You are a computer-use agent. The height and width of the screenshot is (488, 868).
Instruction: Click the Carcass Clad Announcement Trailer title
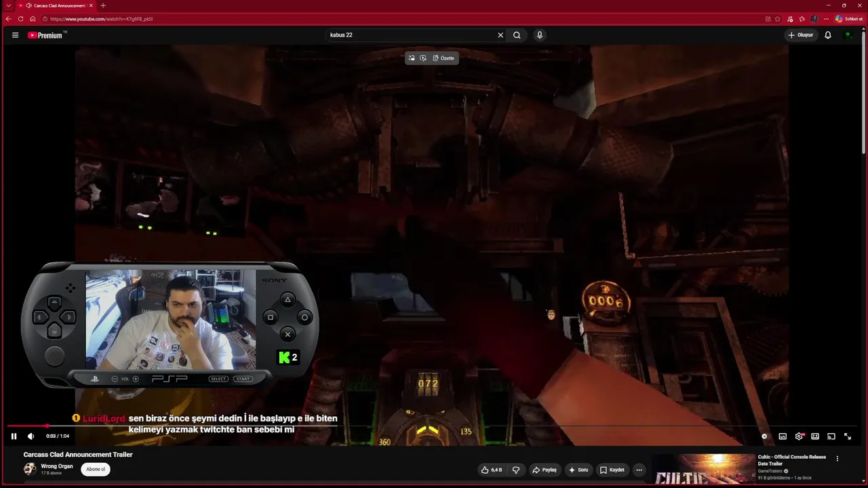[78, 455]
